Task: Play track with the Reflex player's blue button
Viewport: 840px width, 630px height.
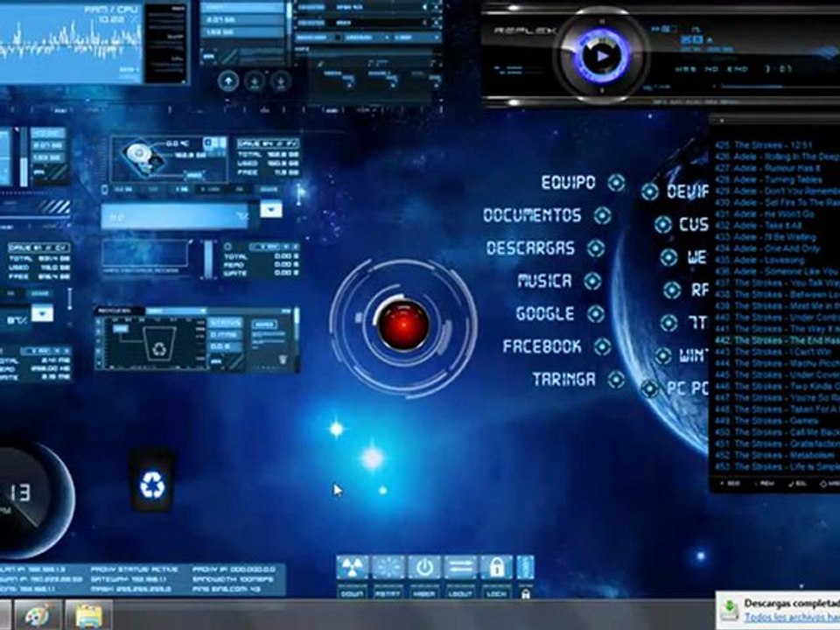Action: (x=602, y=55)
